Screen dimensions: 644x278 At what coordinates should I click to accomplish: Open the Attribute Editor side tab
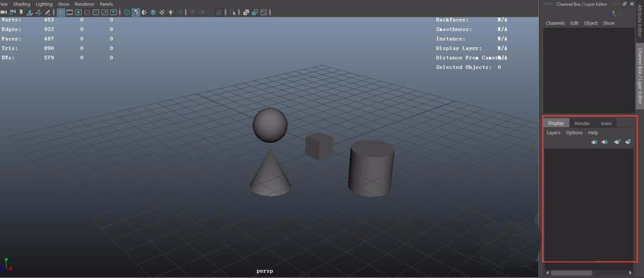point(639,23)
